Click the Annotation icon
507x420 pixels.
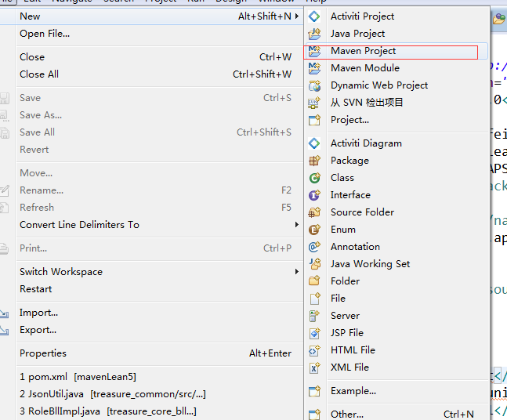click(x=314, y=247)
